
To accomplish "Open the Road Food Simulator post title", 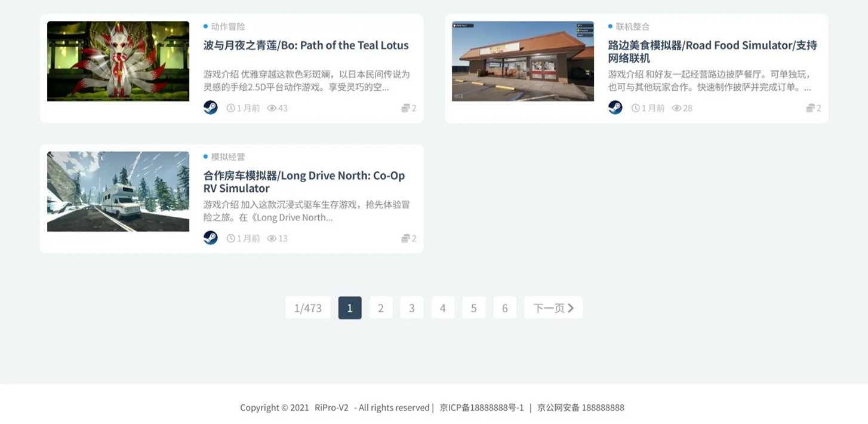I will pos(712,51).
